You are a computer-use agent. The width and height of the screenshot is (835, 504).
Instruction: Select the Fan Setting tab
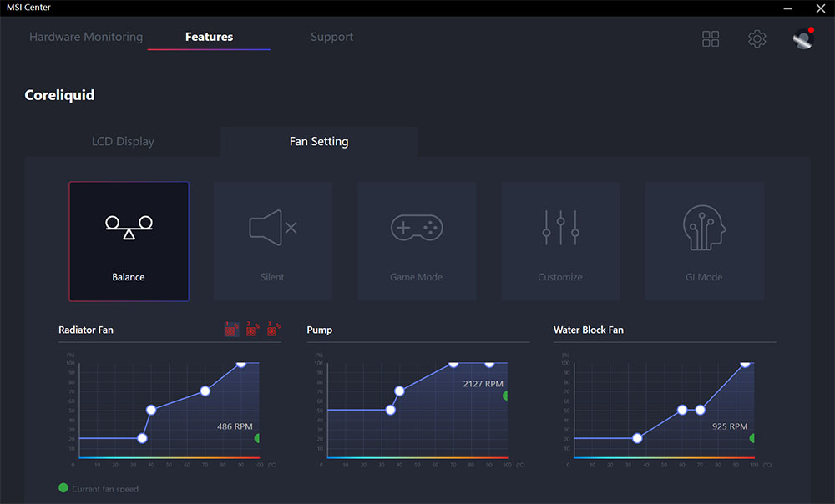(319, 141)
